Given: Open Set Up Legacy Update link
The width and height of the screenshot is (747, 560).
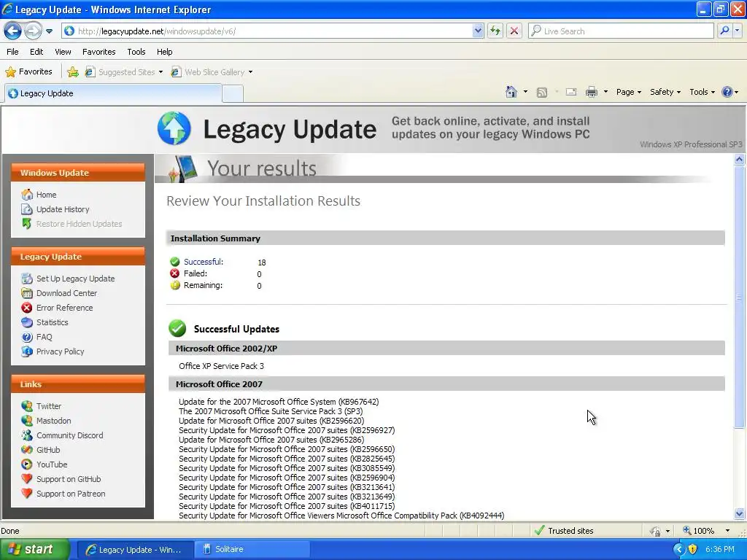Looking at the screenshot, I should pyautogui.click(x=75, y=279).
